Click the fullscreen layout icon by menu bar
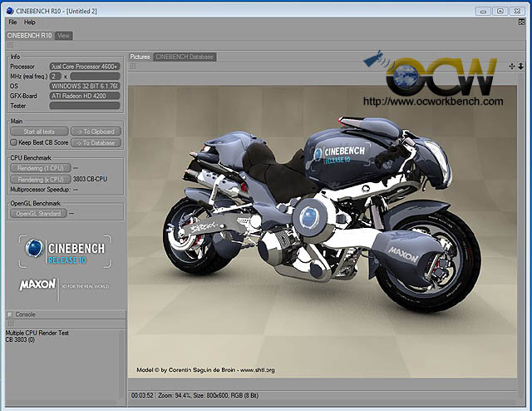The height and width of the screenshot is (411, 532). tap(521, 22)
